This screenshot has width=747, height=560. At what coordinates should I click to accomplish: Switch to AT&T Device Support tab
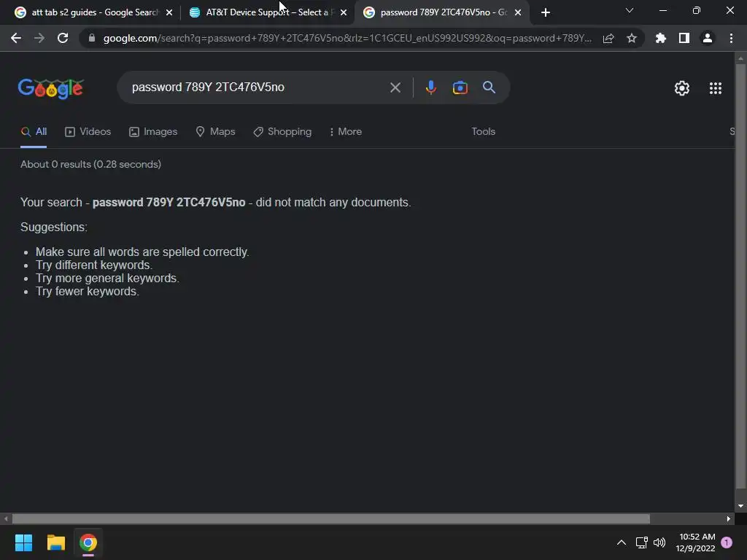[x=267, y=12]
